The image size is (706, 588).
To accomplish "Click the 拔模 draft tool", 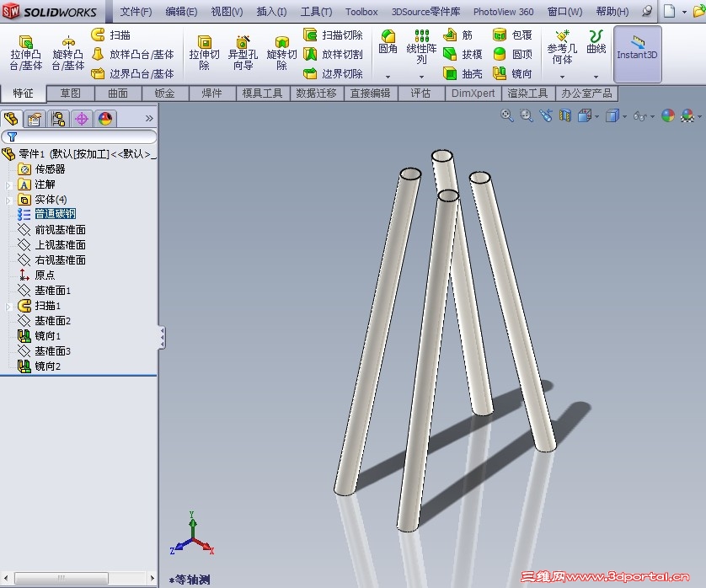I will tap(463, 55).
